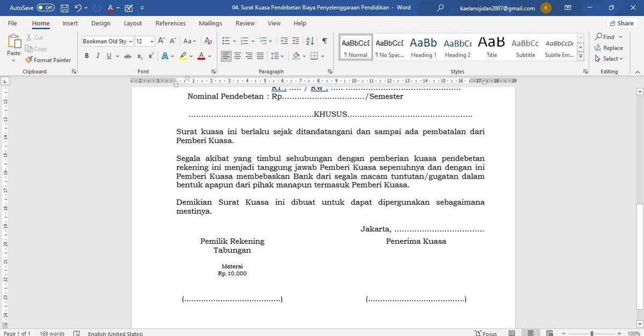This screenshot has width=644, height=336.
Task: Toggle underline formatting
Action: click(x=109, y=56)
